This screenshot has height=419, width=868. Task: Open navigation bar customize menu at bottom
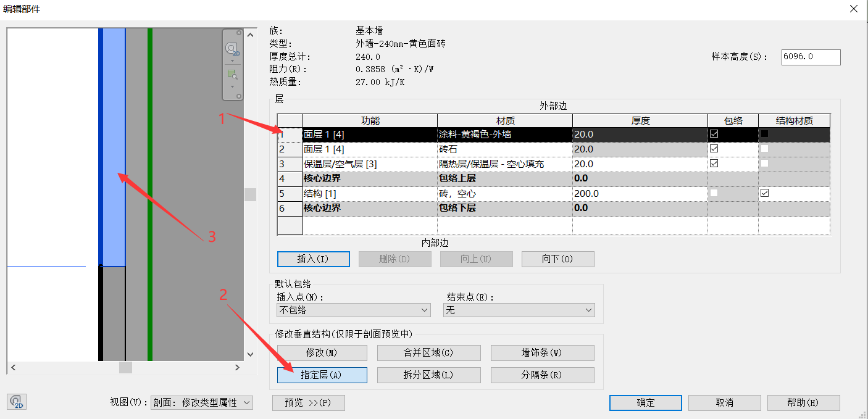[x=239, y=96]
